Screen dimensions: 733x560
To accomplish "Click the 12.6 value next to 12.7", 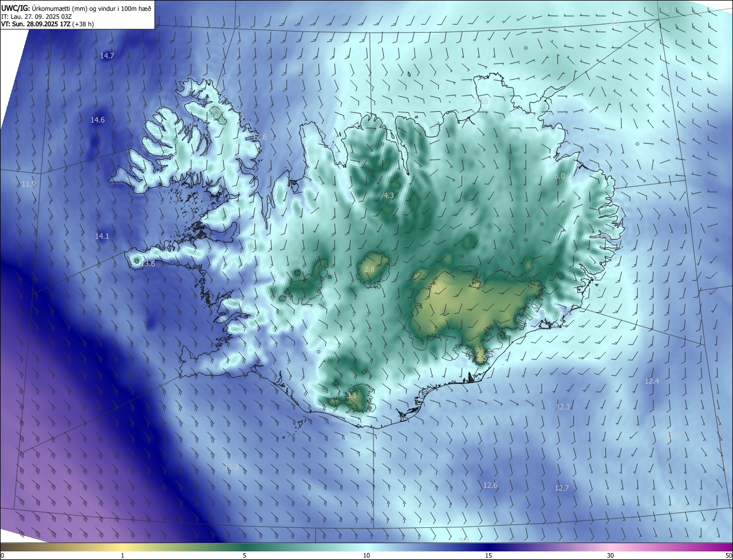I will pos(490,485).
